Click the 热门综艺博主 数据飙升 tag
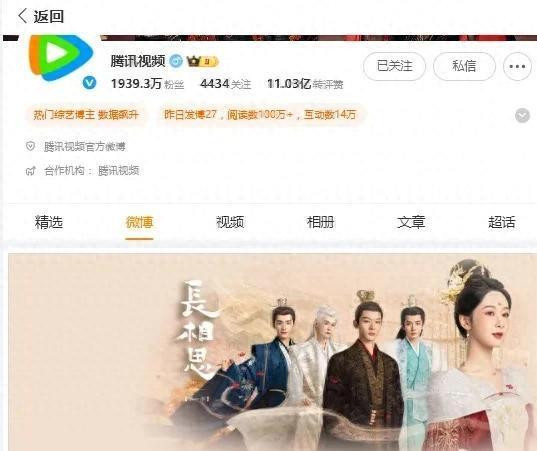This screenshot has width=537, height=451. (86, 115)
